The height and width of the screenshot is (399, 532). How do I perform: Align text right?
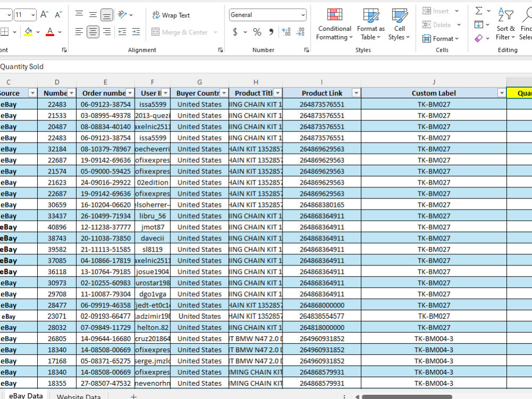106,32
